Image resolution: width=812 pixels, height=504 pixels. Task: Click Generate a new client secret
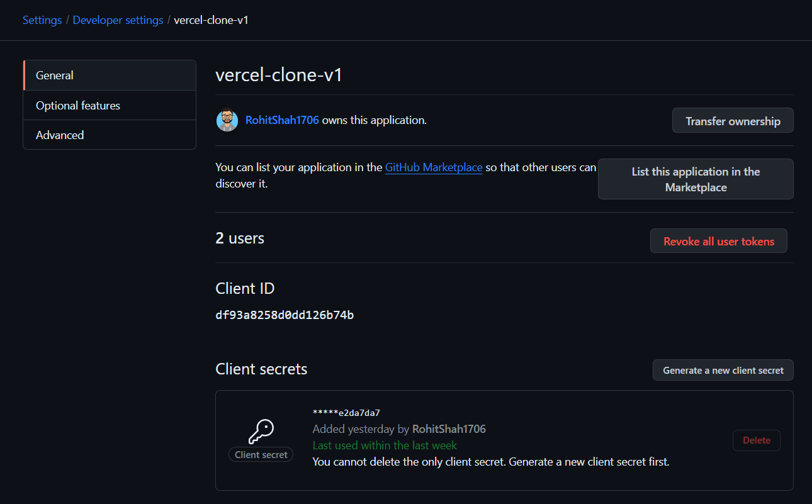coord(723,370)
